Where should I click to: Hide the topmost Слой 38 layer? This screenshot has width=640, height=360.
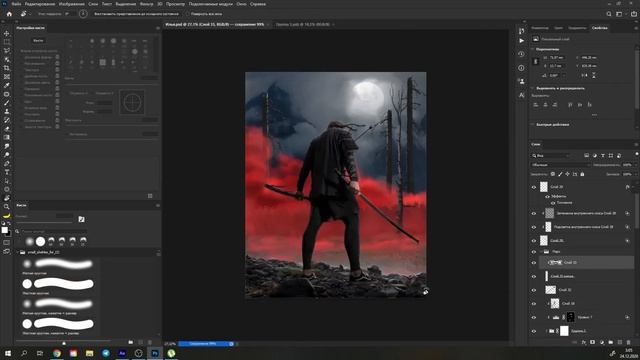(533, 187)
